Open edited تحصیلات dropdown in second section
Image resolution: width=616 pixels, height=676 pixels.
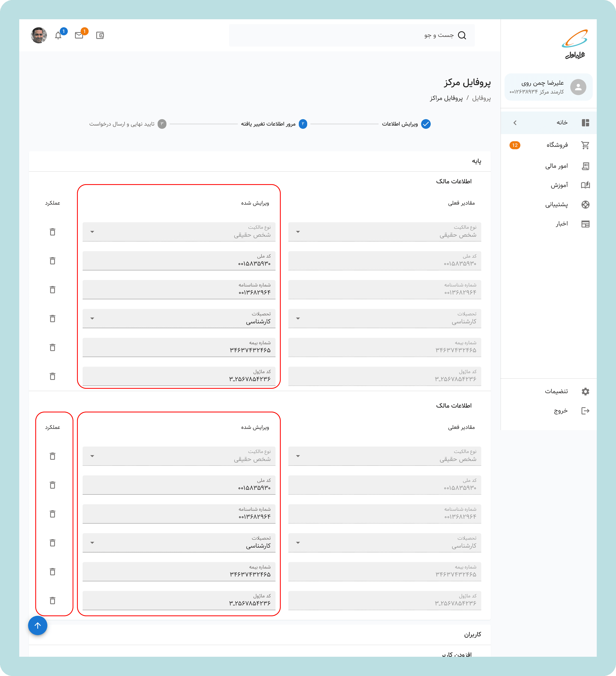92,543
